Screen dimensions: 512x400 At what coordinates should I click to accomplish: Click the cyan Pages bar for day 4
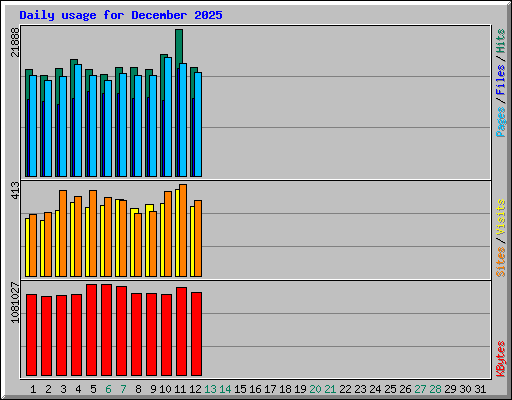point(78,120)
